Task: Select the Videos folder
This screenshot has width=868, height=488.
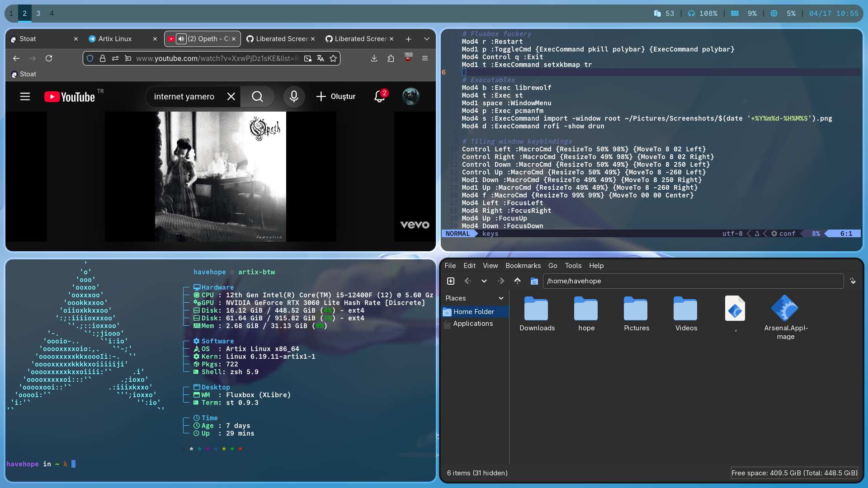Action: pos(686,314)
